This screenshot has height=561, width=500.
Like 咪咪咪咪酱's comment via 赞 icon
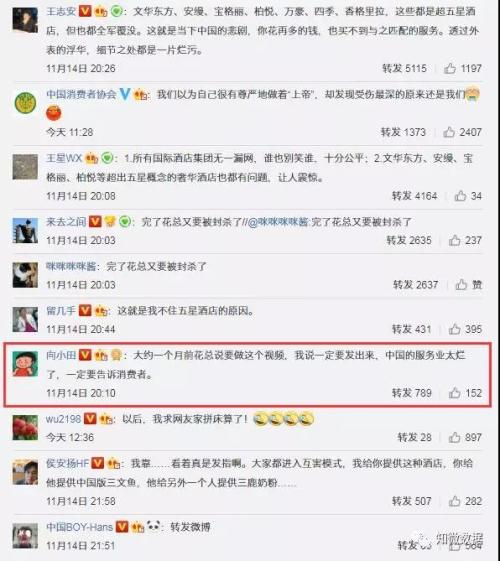point(461,284)
